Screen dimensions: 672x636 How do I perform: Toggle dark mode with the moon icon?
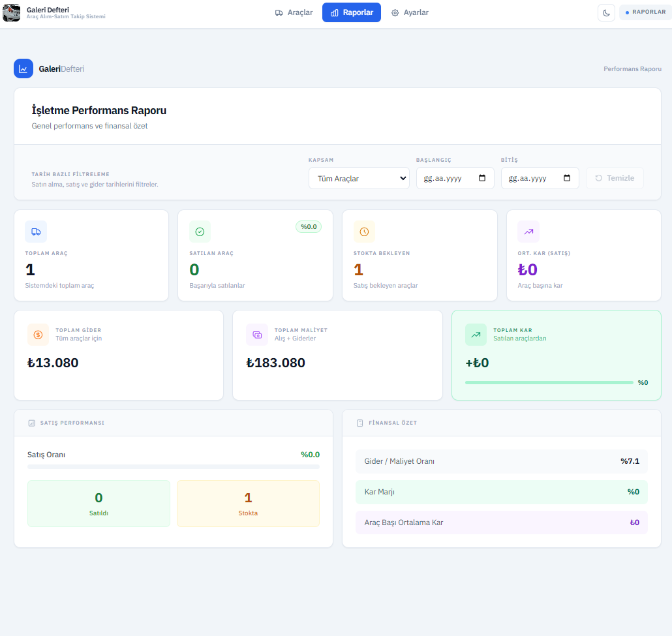606,12
